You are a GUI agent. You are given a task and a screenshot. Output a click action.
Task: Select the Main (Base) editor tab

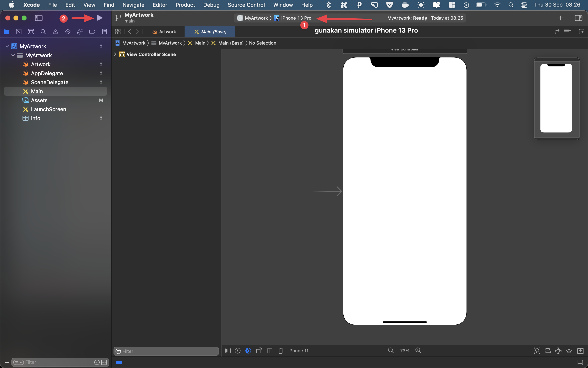210,32
